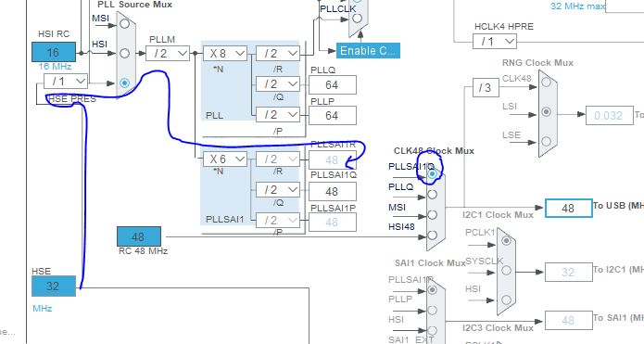Image resolution: width=644 pixels, height=344 pixels.
Task: Click the RC 48 MHz frequency box
Action: click(x=139, y=236)
